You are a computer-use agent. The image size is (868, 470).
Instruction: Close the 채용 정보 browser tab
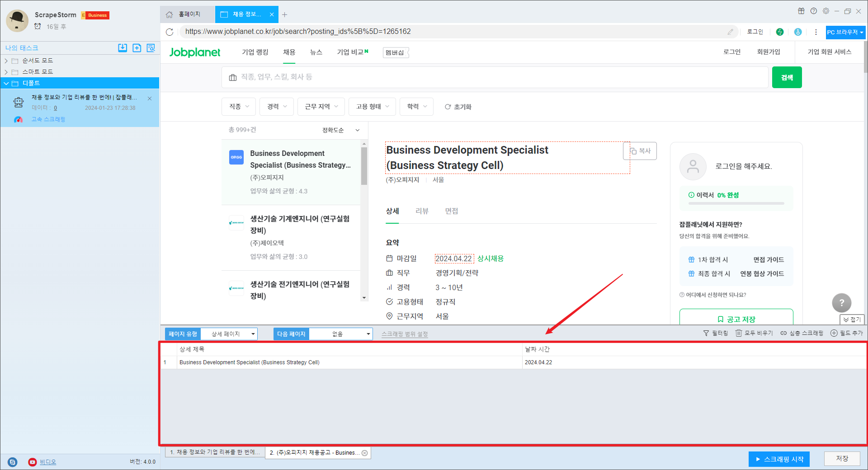(x=272, y=14)
